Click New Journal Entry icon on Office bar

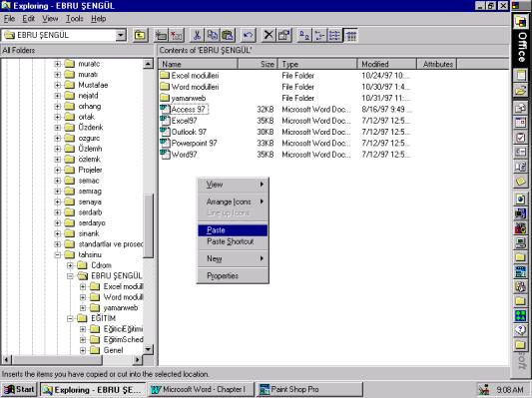tap(520, 167)
